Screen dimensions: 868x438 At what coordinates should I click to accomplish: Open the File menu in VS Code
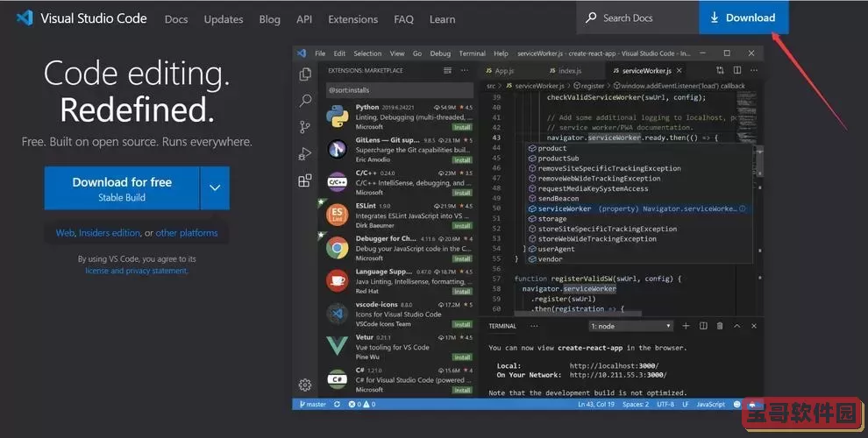click(320, 53)
